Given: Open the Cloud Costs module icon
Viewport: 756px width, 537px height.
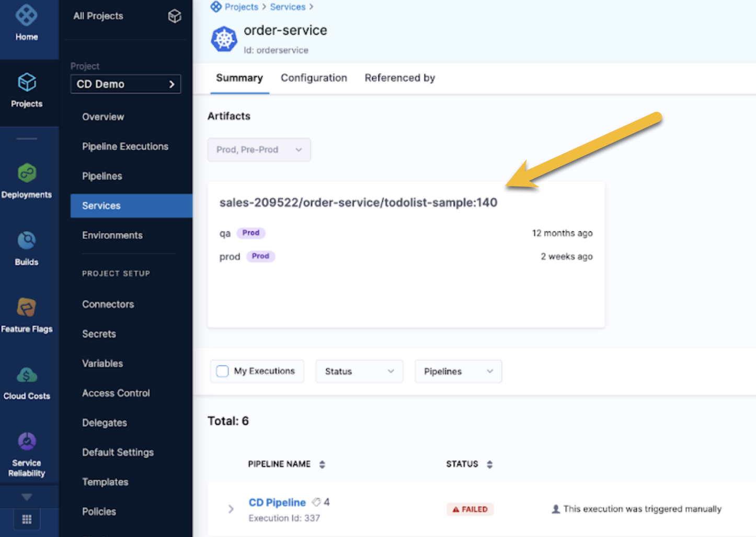Looking at the screenshot, I should 27,375.
